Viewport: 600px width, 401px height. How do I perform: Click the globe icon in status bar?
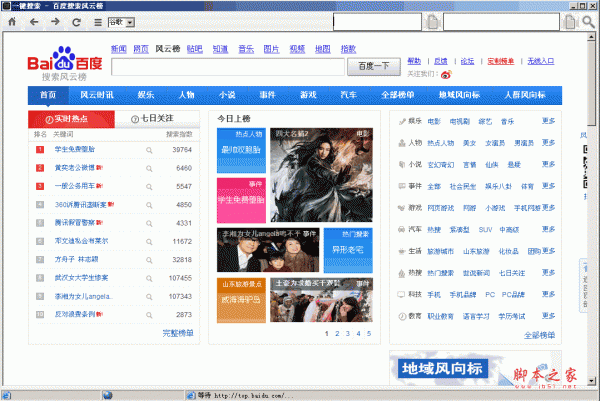click(108, 395)
